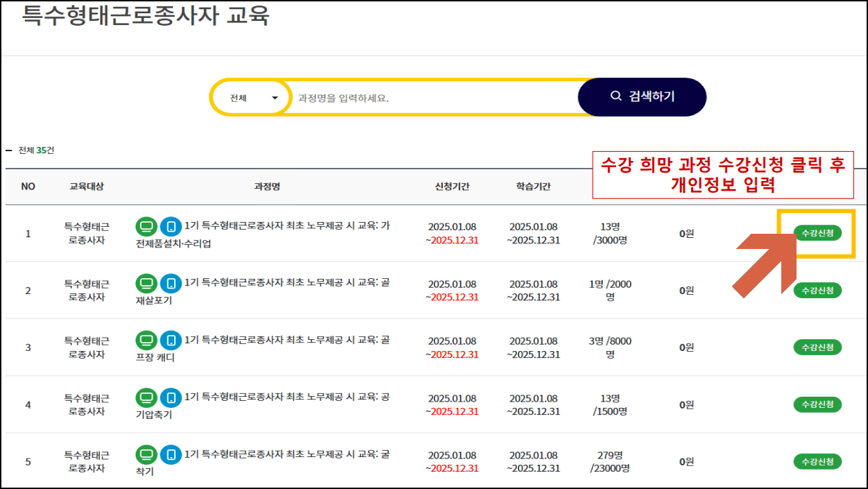Screen dimensions: 868x489
Task: Click the 13명 /1500명 enrollment cell
Action: pyautogui.click(x=611, y=405)
